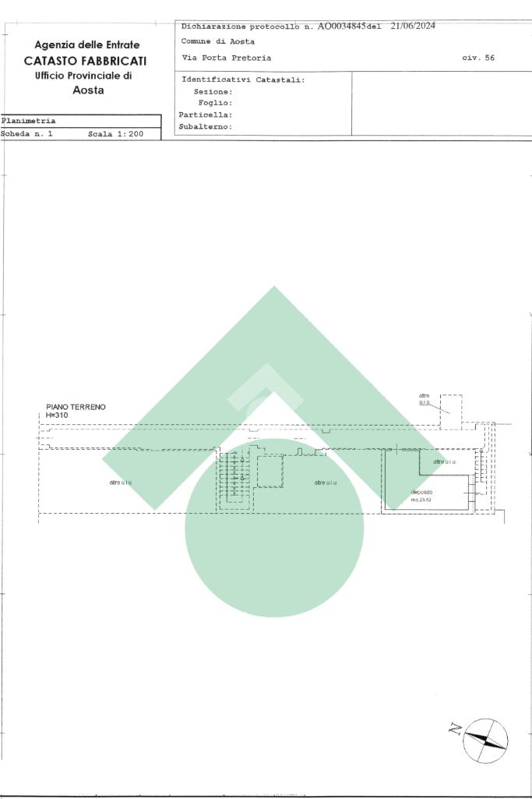Click 'Identificativi Catastali:' heading
The width and height of the screenshot is (532, 799).
(x=243, y=80)
